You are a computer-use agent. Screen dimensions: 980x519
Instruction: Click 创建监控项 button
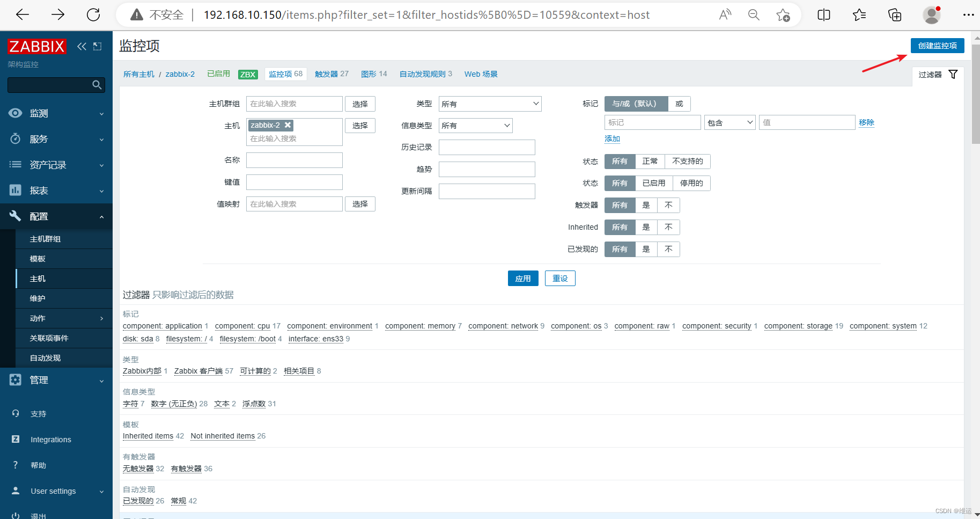(937, 46)
